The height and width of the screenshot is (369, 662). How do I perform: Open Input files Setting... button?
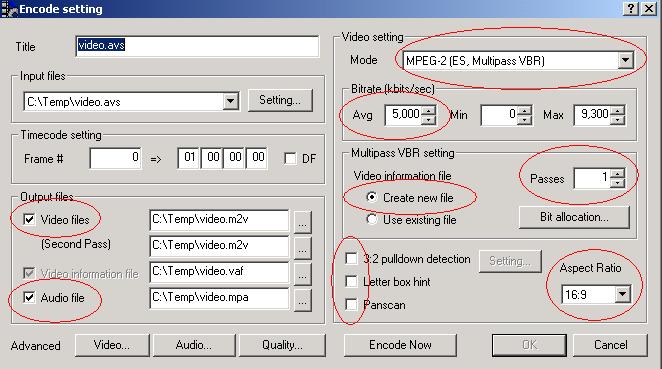tap(280, 100)
